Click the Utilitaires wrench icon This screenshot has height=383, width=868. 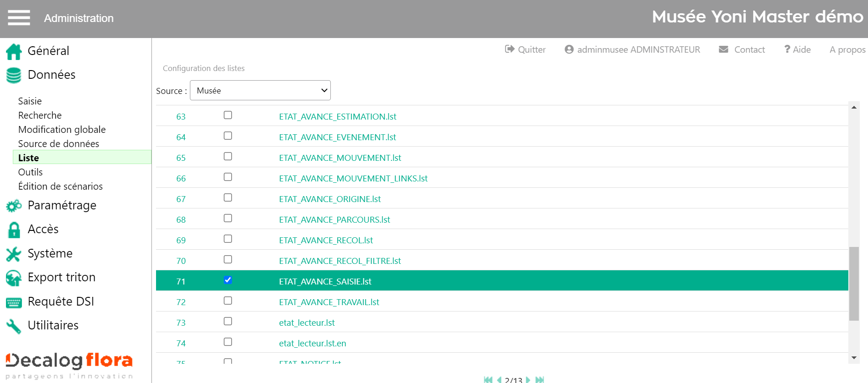point(14,326)
